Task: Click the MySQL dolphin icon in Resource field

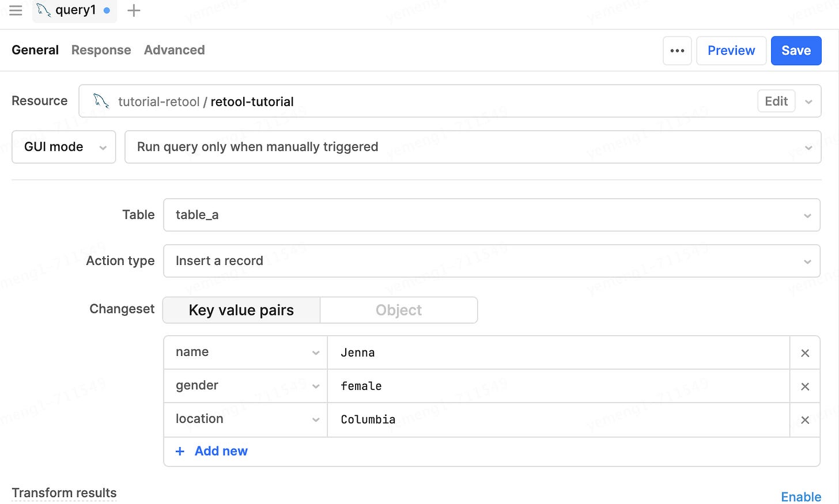Action: pos(101,101)
